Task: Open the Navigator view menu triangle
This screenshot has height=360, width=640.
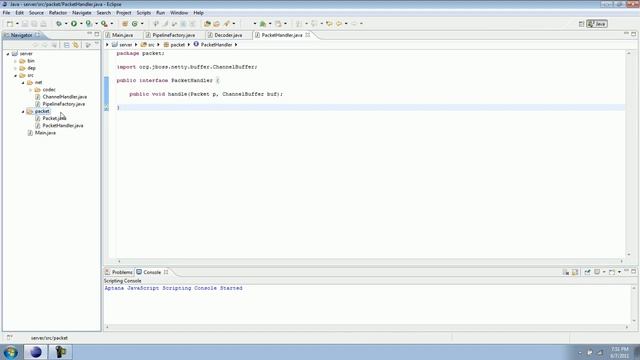Action: tap(97, 44)
